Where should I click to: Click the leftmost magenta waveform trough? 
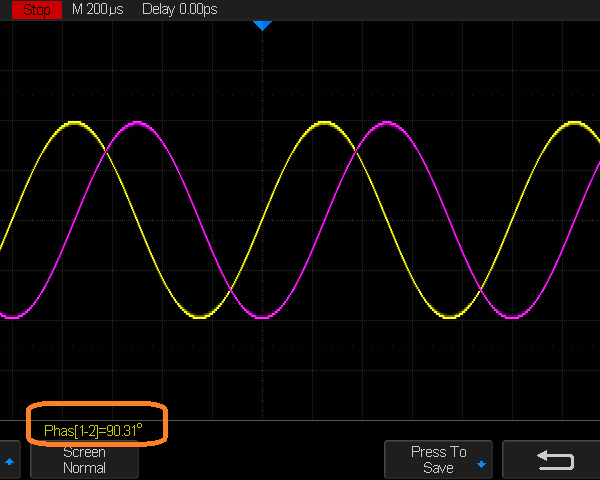12,317
